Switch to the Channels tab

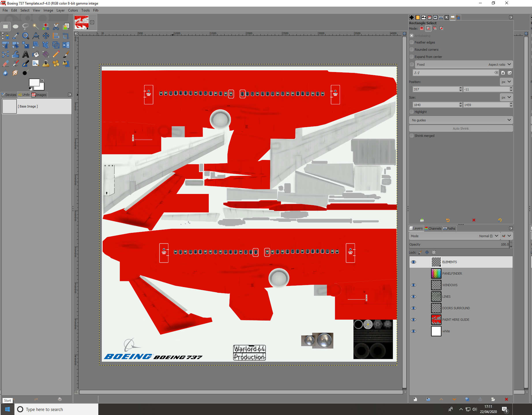(433, 228)
